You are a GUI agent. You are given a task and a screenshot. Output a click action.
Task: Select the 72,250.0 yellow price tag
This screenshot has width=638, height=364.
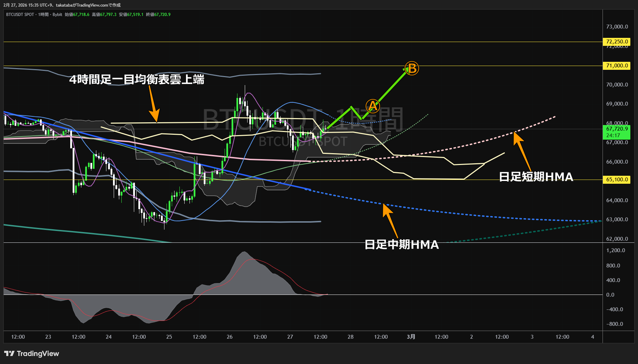tap(616, 42)
